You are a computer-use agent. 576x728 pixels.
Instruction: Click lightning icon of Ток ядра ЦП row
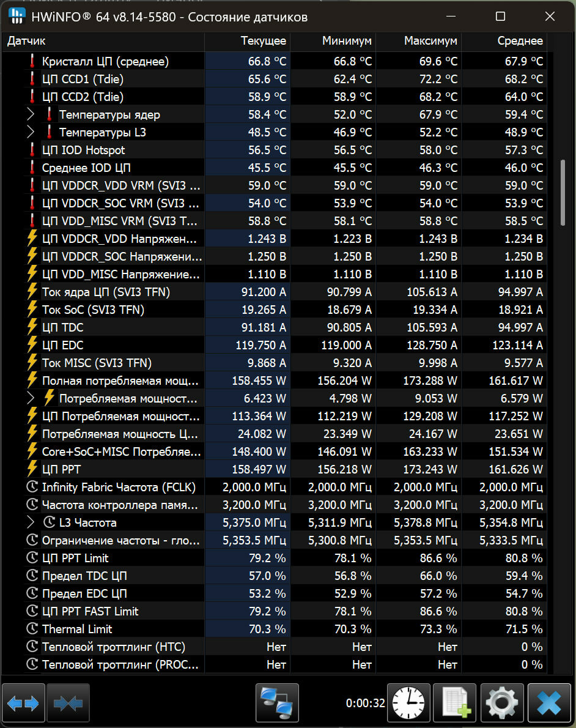pyautogui.click(x=32, y=292)
